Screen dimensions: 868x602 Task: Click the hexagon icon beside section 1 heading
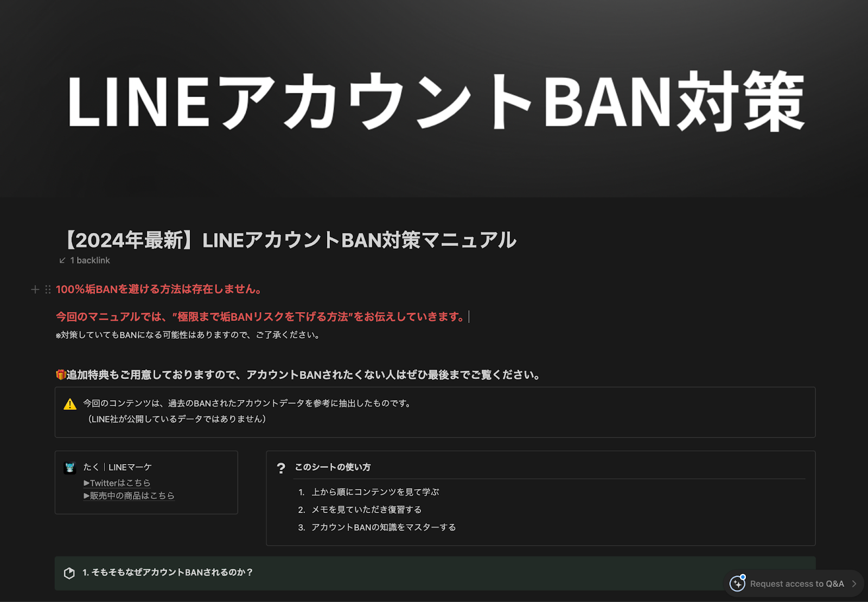[x=69, y=573]
